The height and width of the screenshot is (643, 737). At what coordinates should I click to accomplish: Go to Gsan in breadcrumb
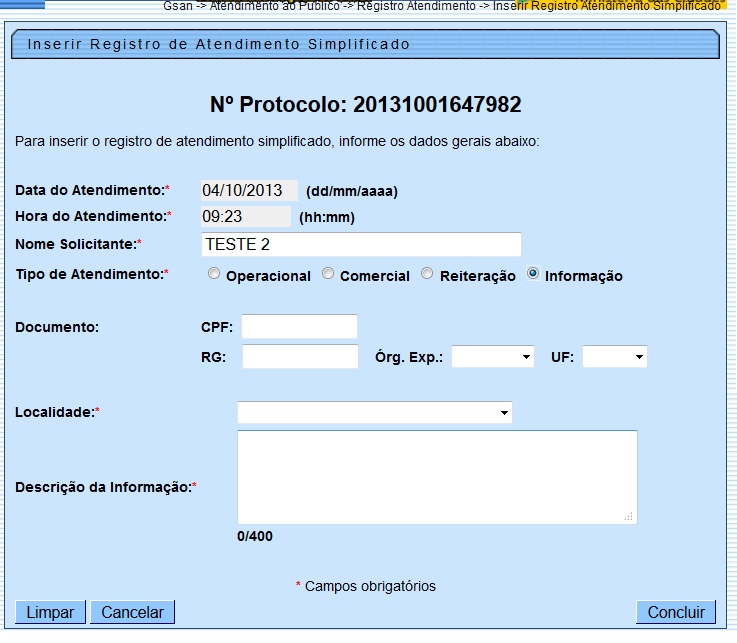[178, 6]
